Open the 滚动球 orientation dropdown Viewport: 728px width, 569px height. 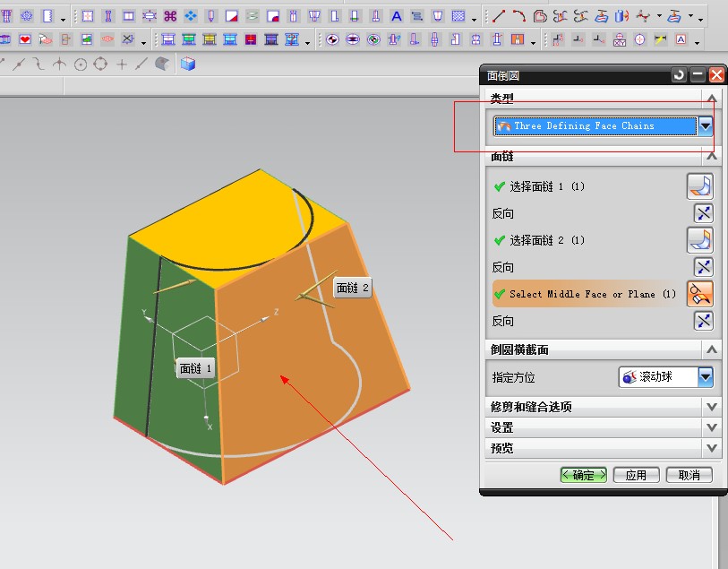(706, 376)
